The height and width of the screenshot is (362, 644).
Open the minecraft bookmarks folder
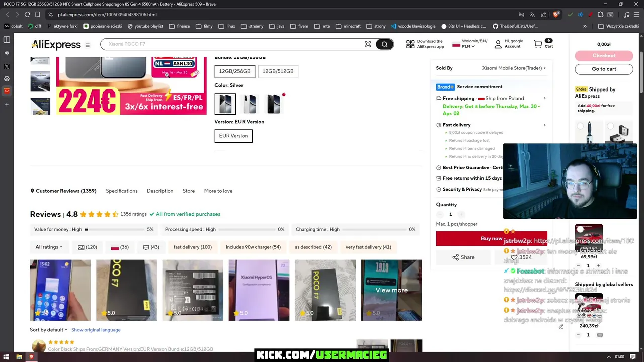coord(348,26)
